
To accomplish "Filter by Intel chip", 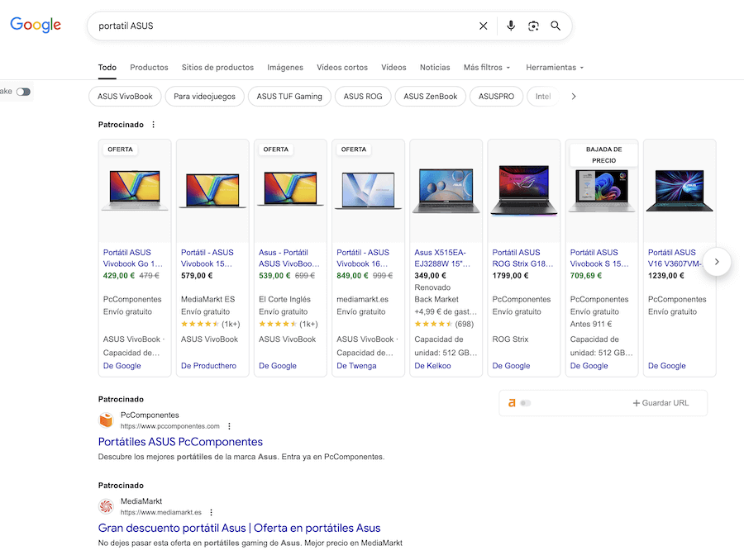I will tap(543, 97).
